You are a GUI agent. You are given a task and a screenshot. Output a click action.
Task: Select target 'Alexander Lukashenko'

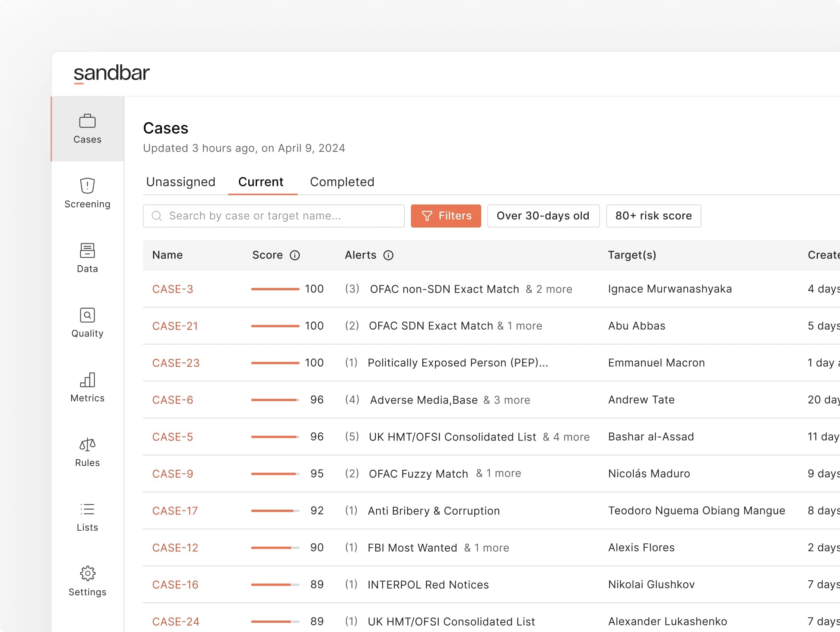pos(667,622)
